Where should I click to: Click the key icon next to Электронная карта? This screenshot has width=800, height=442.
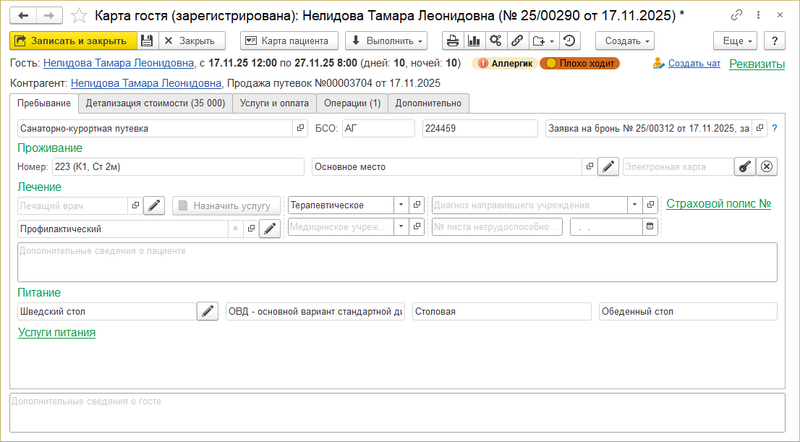(x=745, y=166)
